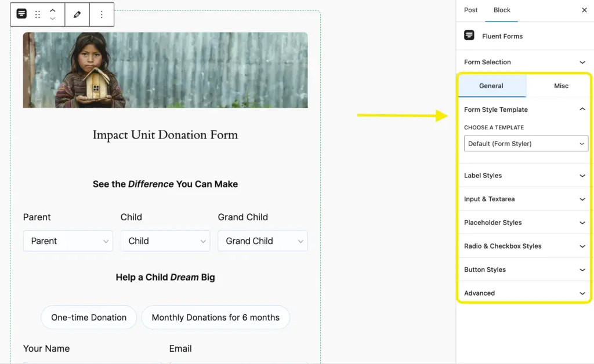Click the Fluent Forms icon in sidebar
This screenshot has height=364, width=594.
tap(469, 35)
